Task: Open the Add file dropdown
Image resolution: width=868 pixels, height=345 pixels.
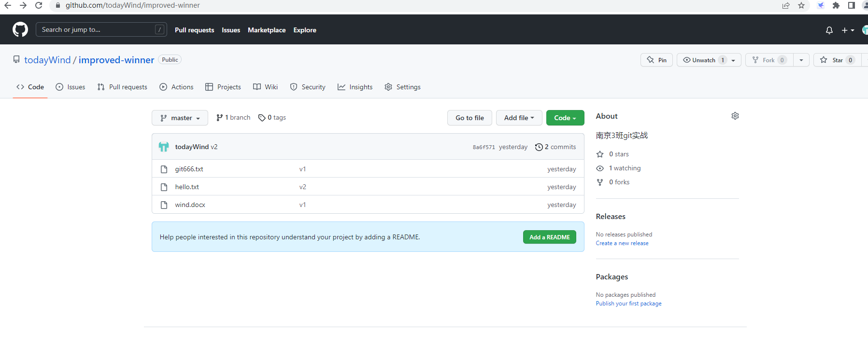Action: [x=519, y=118]
